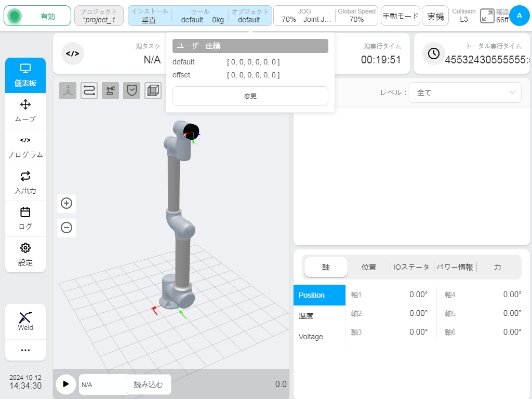Open the プロジェクト project_1 selector
Viewport: 532px width, 399px height.
point(99,16)
